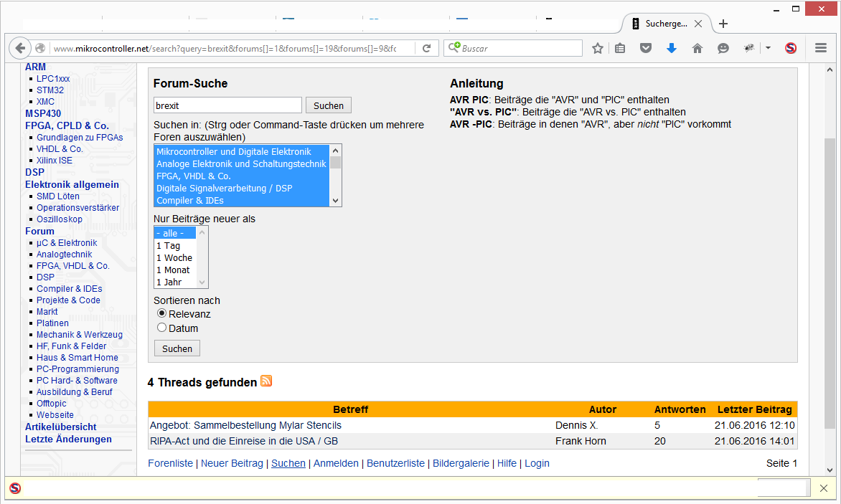
Task: Click the globe site identity icon
Action: 40,48
